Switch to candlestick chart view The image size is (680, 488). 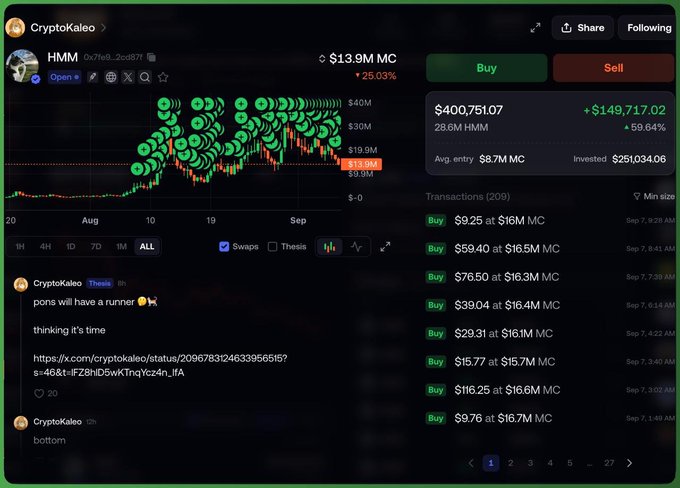coord(330,247)
